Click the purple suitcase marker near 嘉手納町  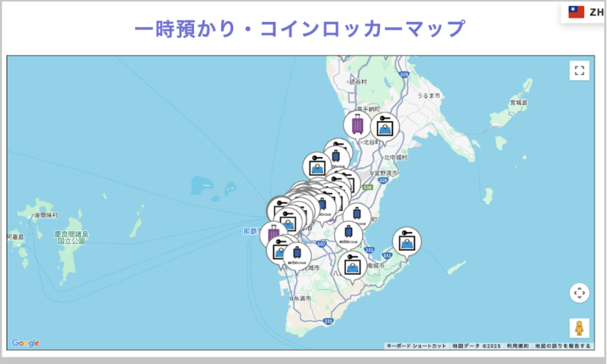point(357,125)
